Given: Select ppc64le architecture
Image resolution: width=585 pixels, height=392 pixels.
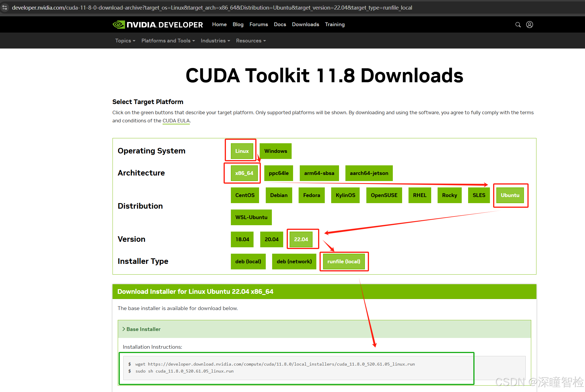Looking at the screenshot, I should pos(279,173).
